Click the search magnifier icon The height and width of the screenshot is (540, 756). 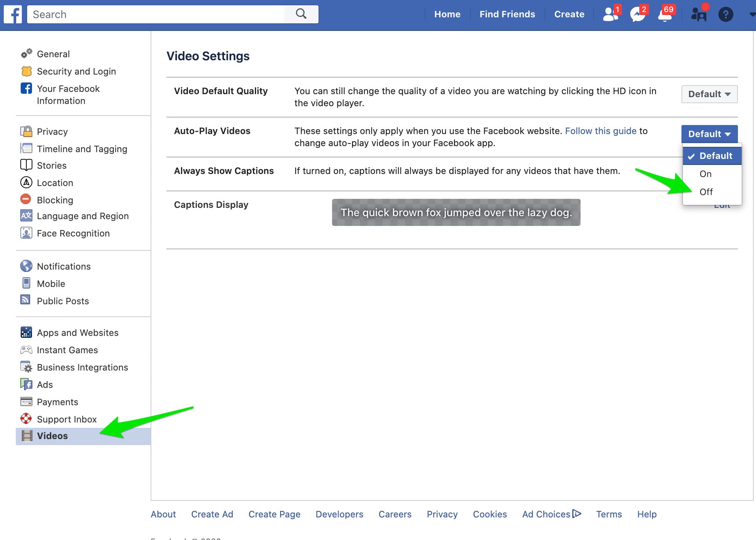[301, 14]
